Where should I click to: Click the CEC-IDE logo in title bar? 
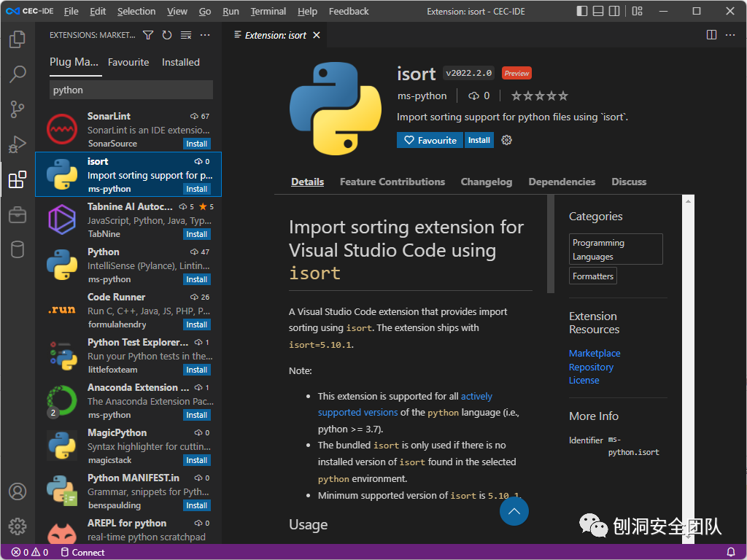(x=29, y=11)
